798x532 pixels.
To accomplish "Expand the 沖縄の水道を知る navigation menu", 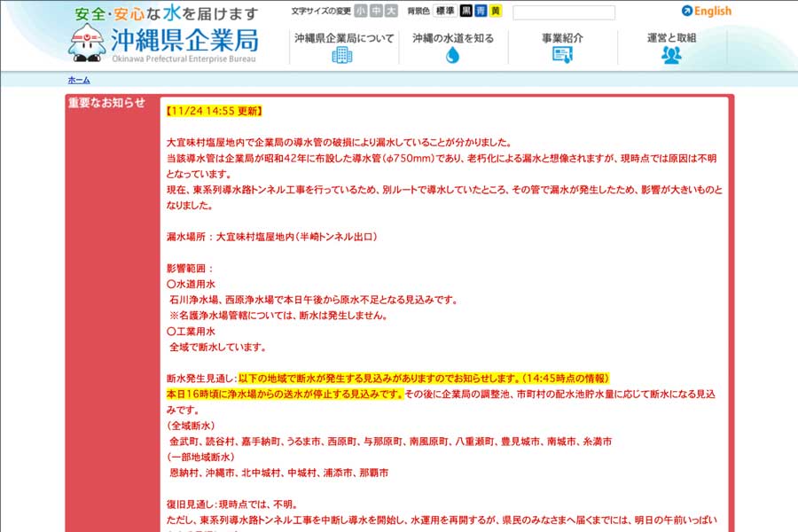I will (452, 37).
